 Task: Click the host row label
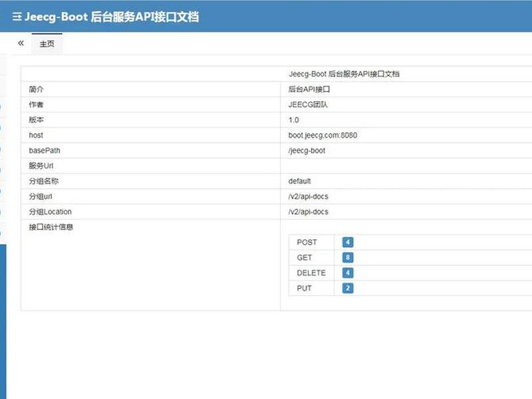pos(36,135)
